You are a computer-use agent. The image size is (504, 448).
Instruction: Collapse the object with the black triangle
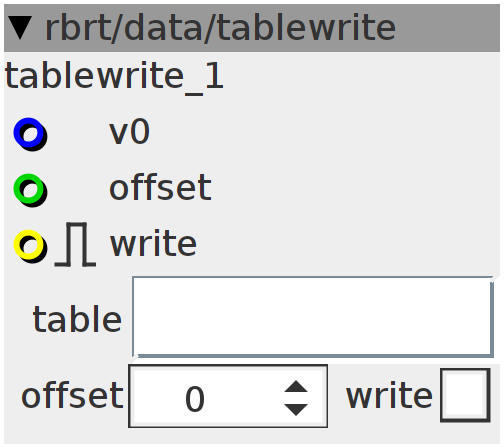tap(20, 28)
